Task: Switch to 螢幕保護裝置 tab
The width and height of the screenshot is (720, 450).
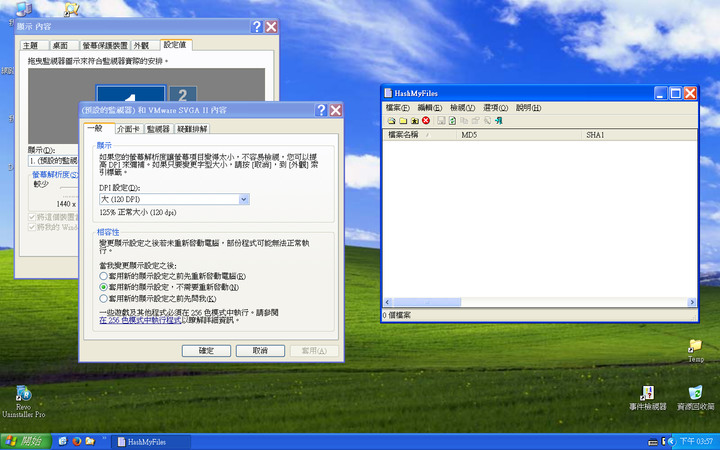Action: (x=105, y=45)
